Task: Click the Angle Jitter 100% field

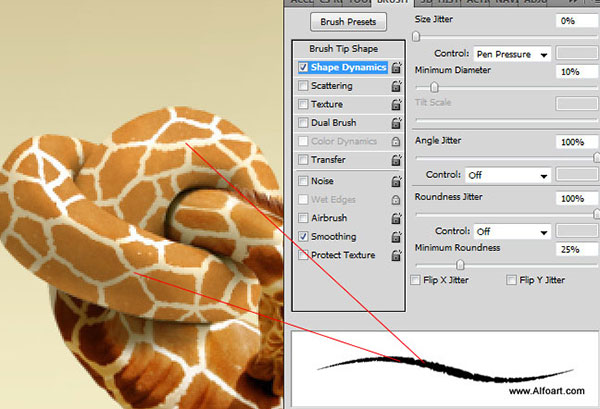Action: (x=577, y=142)
